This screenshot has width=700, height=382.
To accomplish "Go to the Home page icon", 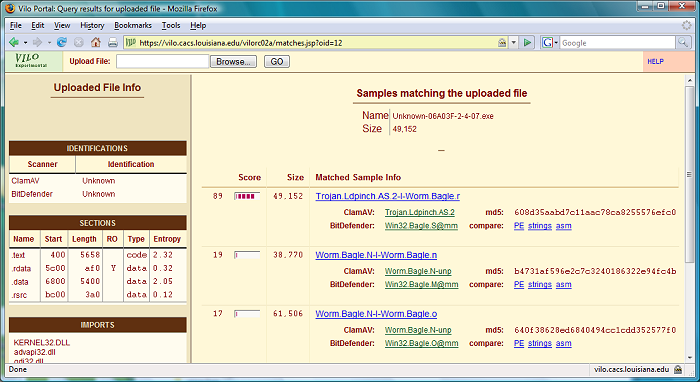I will 96,42.
